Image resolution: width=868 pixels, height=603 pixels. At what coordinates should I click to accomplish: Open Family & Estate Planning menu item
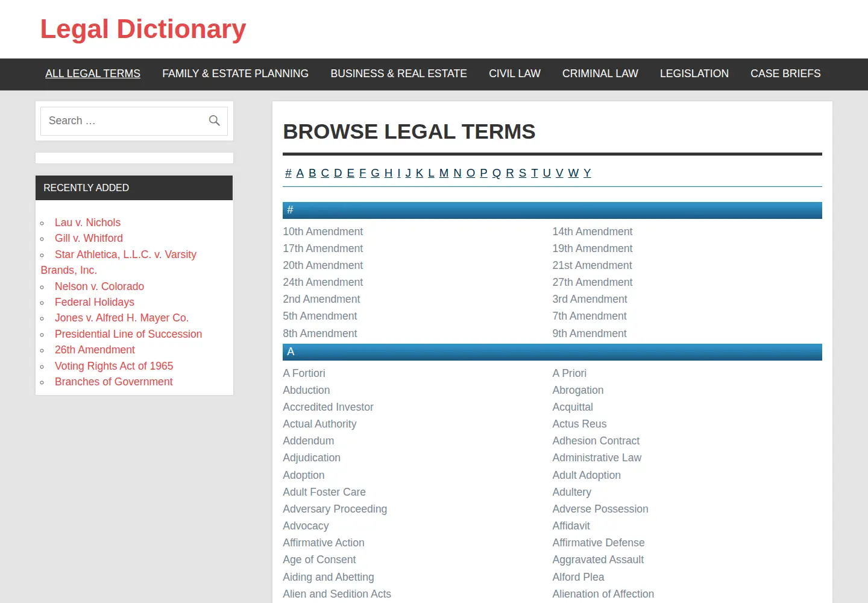(x=235, y=74)
